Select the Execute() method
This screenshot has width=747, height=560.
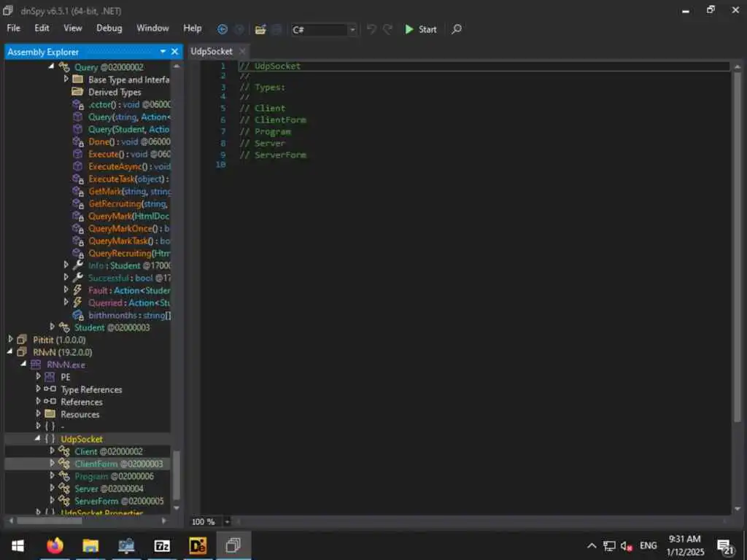[129, 154]
